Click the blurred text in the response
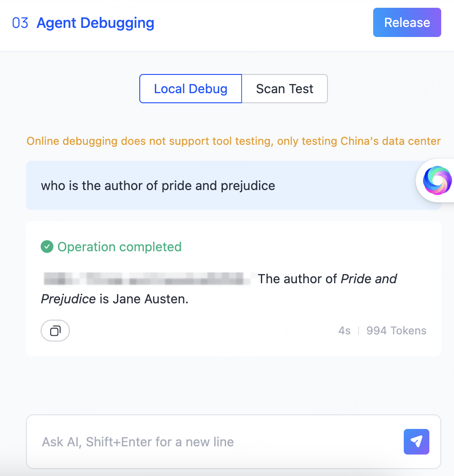The image size is (454, 476). (147, 278)
